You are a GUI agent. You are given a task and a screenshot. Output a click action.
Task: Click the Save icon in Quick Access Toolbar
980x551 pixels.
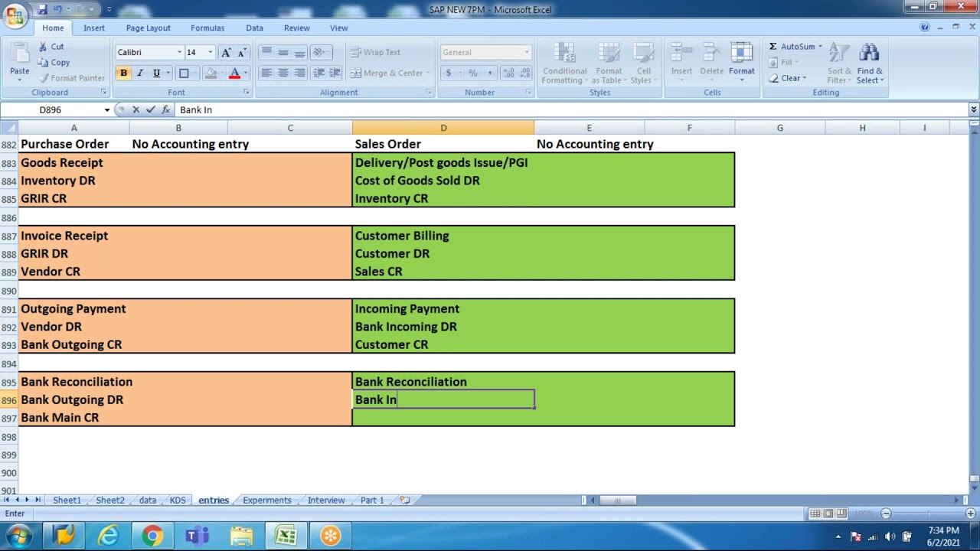[x=43, y=9]
